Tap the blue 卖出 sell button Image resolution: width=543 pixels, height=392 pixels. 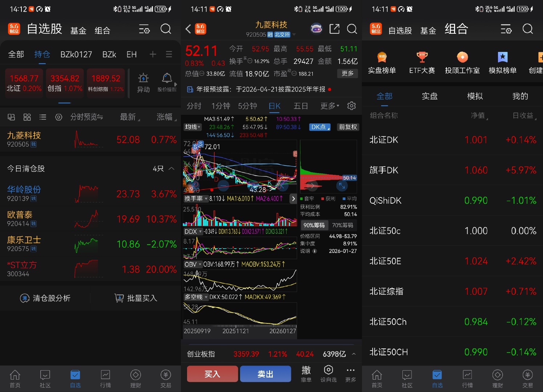point(266,374)
